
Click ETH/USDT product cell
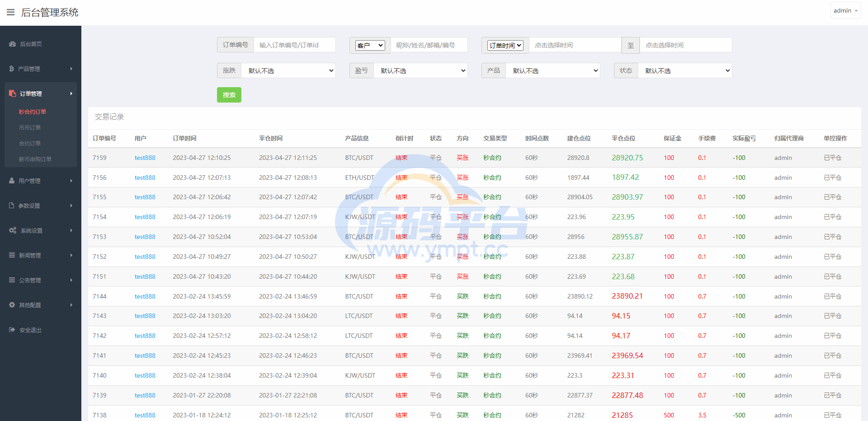pyautogui.click(x=360, y=178)
